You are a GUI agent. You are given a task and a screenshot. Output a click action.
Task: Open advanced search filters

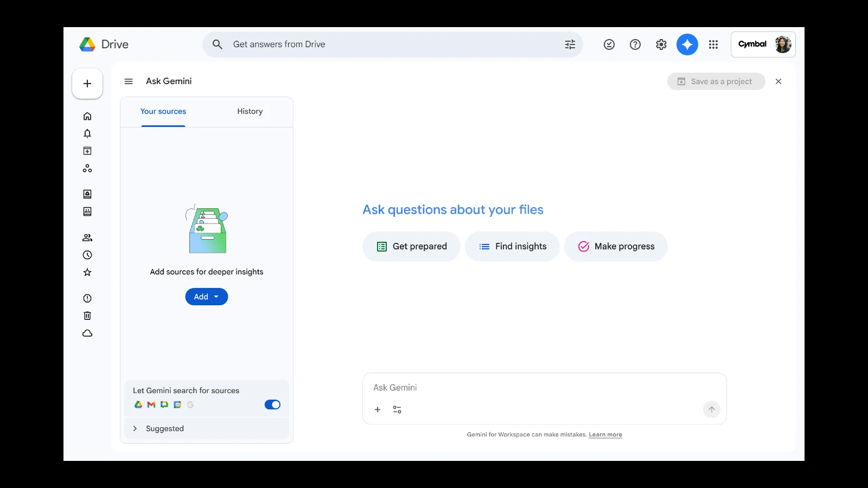[569, 44]
